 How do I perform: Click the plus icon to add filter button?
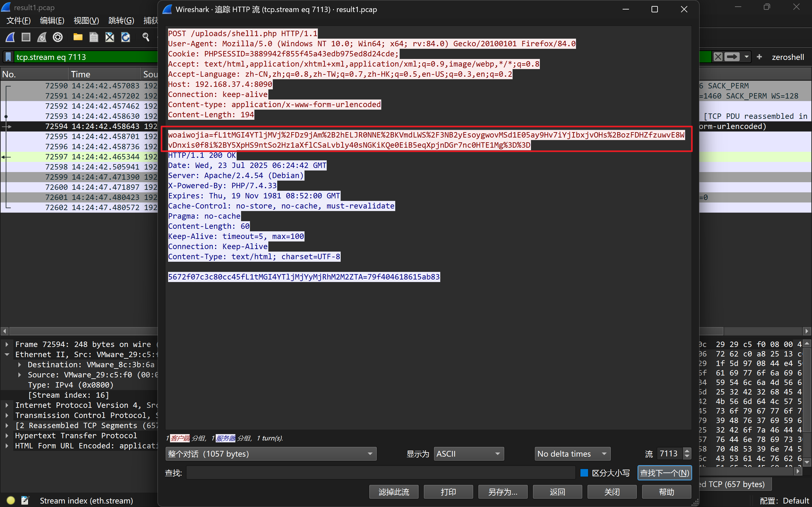tap(759, 57)
